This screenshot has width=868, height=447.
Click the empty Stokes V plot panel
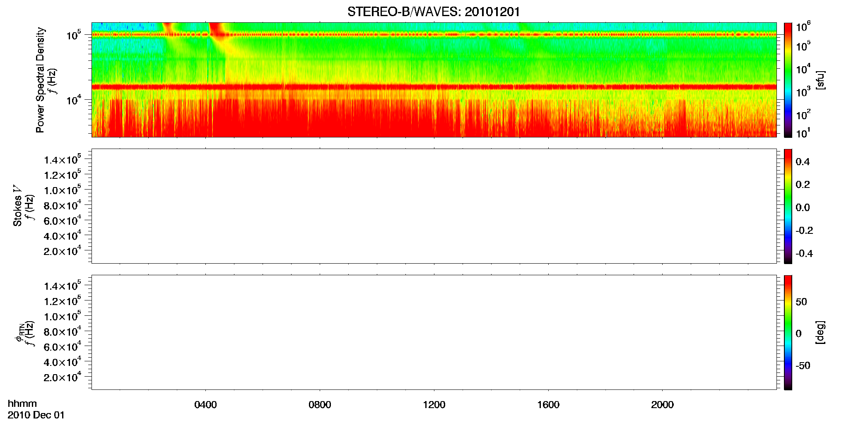tap(434, 206)
